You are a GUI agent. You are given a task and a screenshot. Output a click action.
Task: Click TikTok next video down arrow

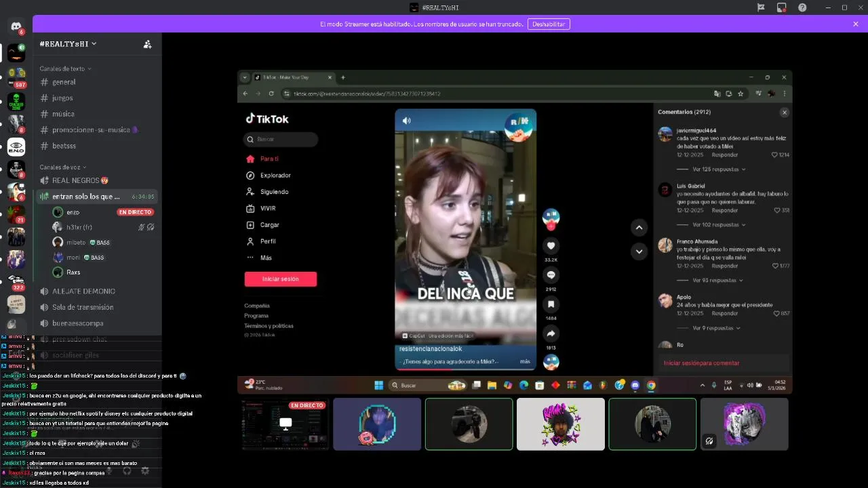click(x=639, y=251)
